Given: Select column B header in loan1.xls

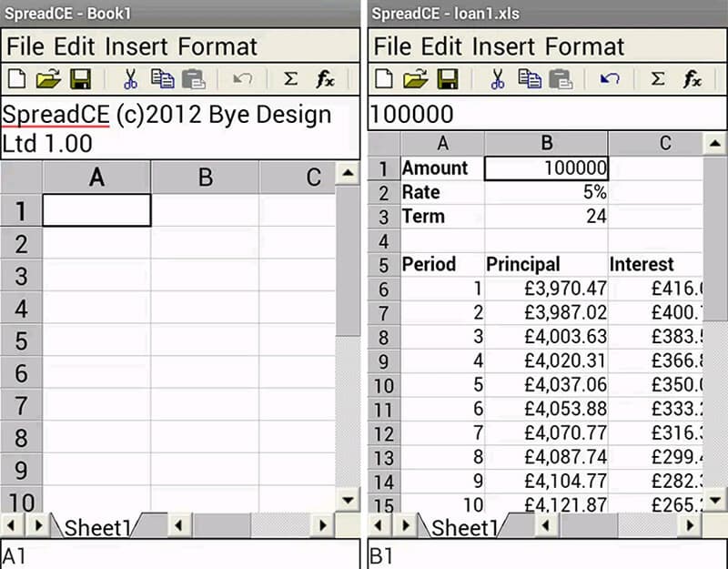Looking at the screenshot, I should [547, 143].
